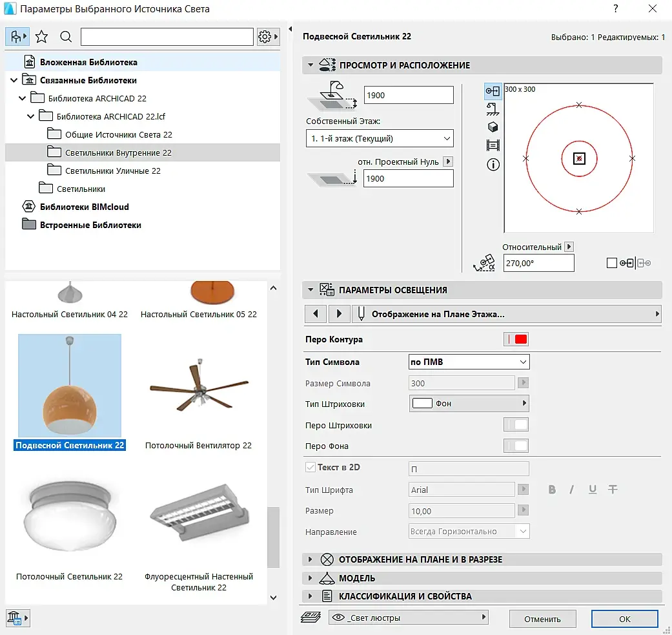672x635 pixels.
Task: Select Светильники Уличные 22 folder
Action: 112,171
